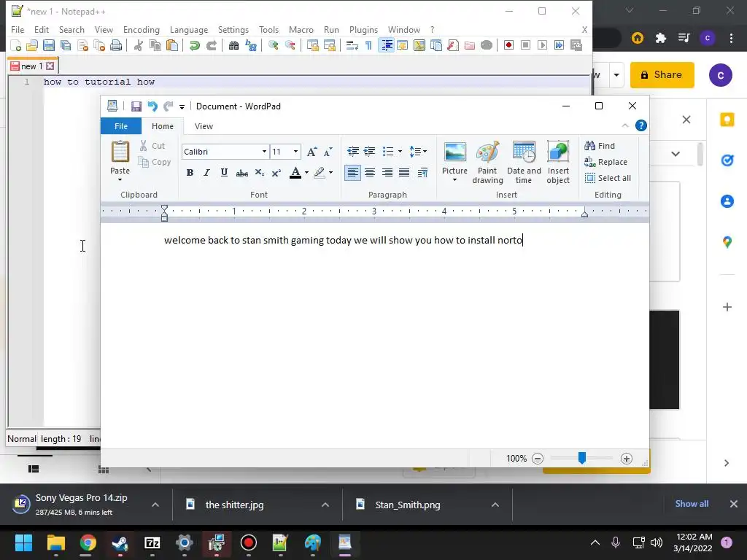
Task: Open line spacing dropdown
Action: (418, 152)
